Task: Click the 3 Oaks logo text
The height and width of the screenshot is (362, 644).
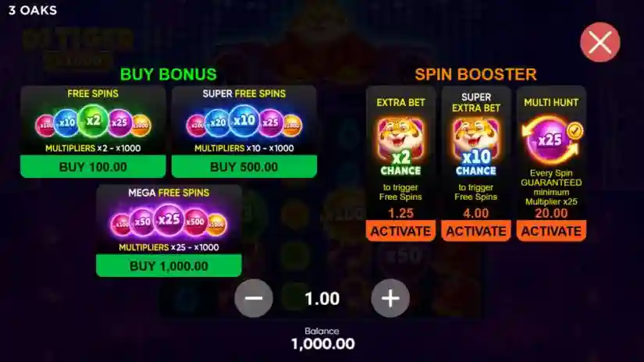Action: [33, 10]
